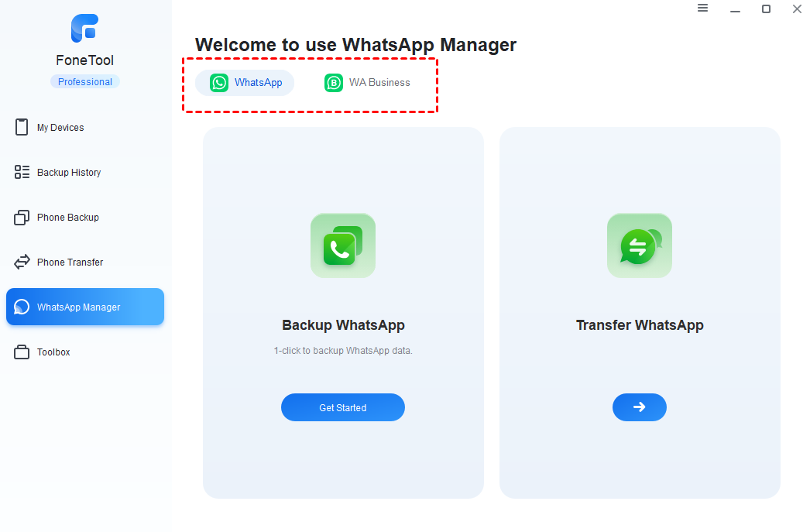The height and width of the screenshot is (532, 810).
Task: Switch to the WhatsApp tab
Action: click(x=245, y=83)
